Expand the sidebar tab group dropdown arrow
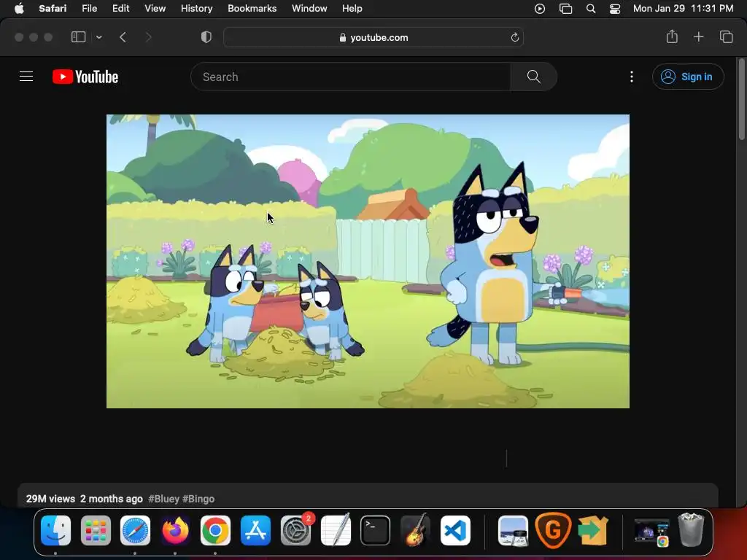The width and height of the screenshot is (747, 560). click(98, 37)
